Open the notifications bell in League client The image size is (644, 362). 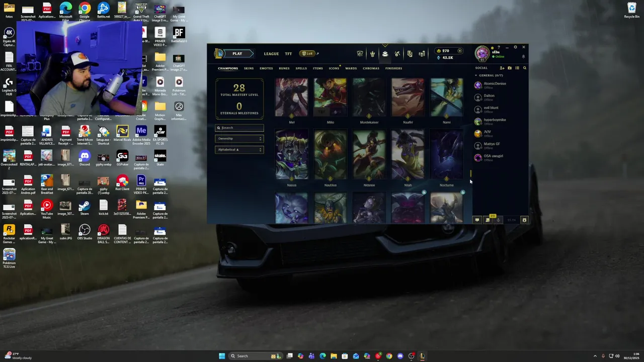[523, 57]
